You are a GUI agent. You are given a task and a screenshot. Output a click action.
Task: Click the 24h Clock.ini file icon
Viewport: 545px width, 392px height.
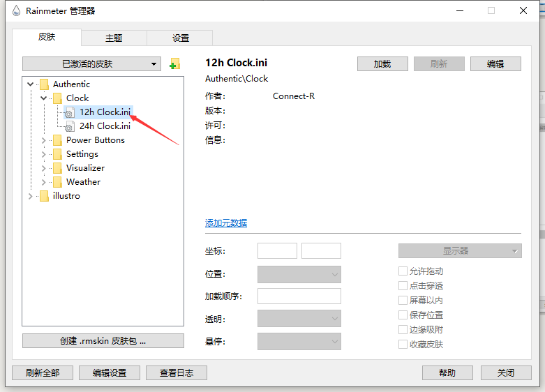pyautogui.click(x=70, y=126)
